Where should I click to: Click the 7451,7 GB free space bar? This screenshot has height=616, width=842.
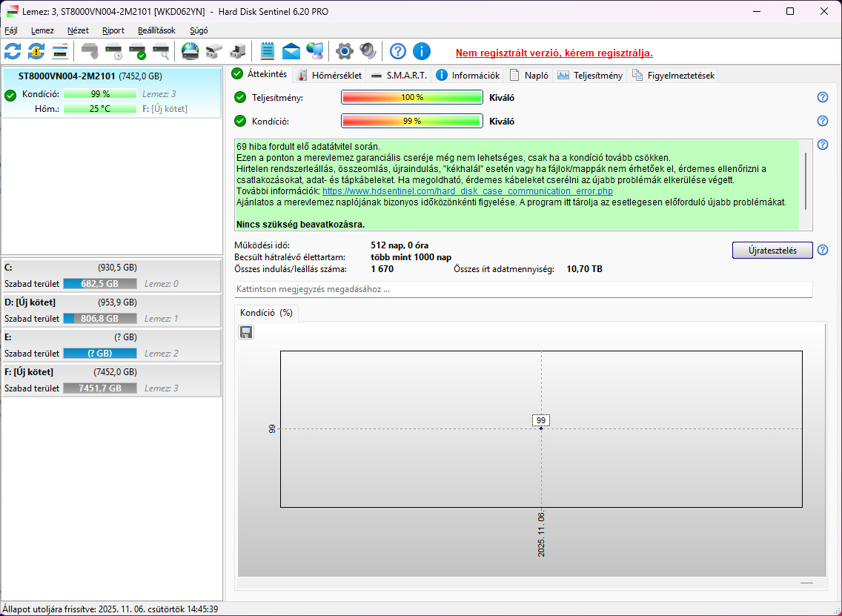pos(100,389)
